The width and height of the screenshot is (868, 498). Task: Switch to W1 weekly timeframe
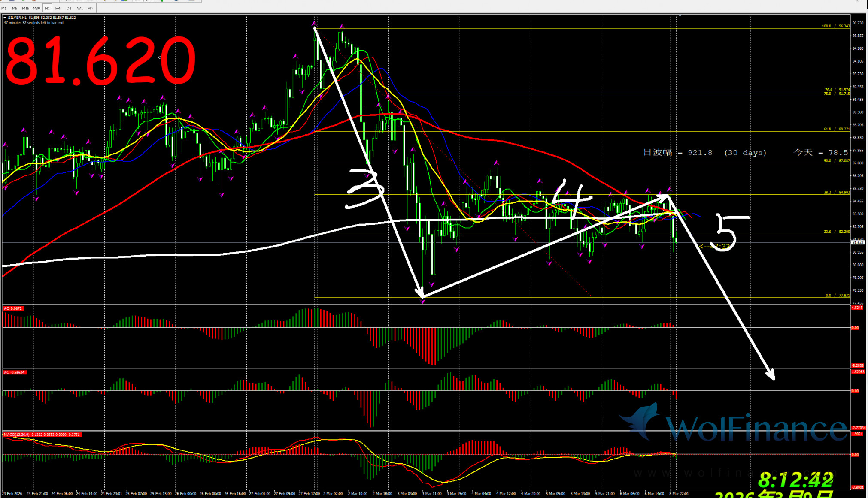click(80, 8)
